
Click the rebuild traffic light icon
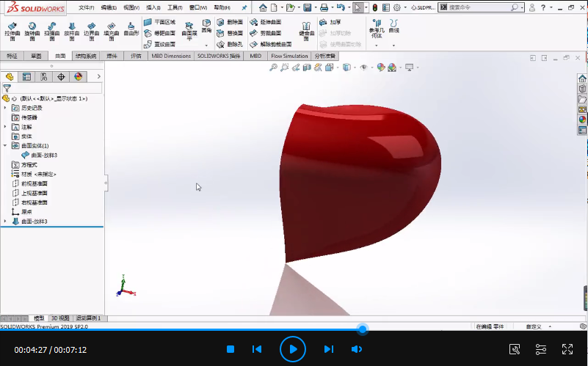point(374,7)
